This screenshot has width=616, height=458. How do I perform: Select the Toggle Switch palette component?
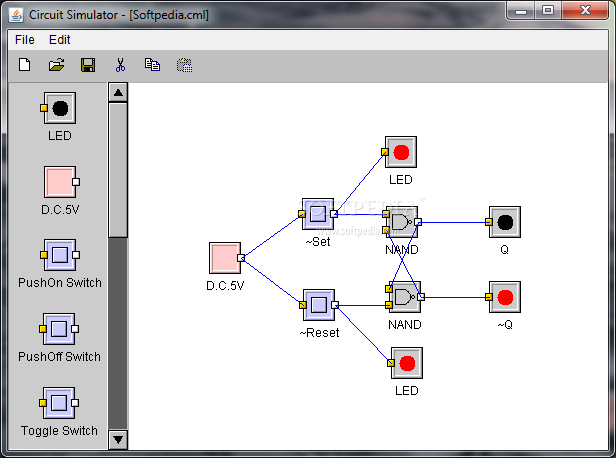pos(59,403)
